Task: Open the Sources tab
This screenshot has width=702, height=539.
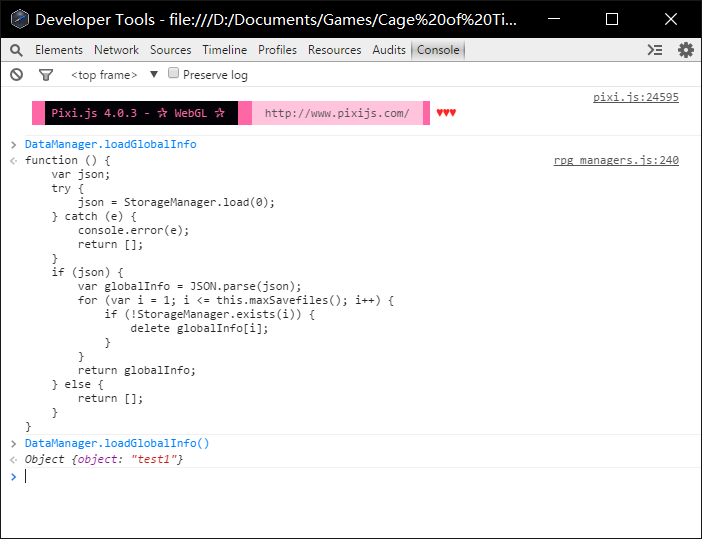Action: point(171,50)
